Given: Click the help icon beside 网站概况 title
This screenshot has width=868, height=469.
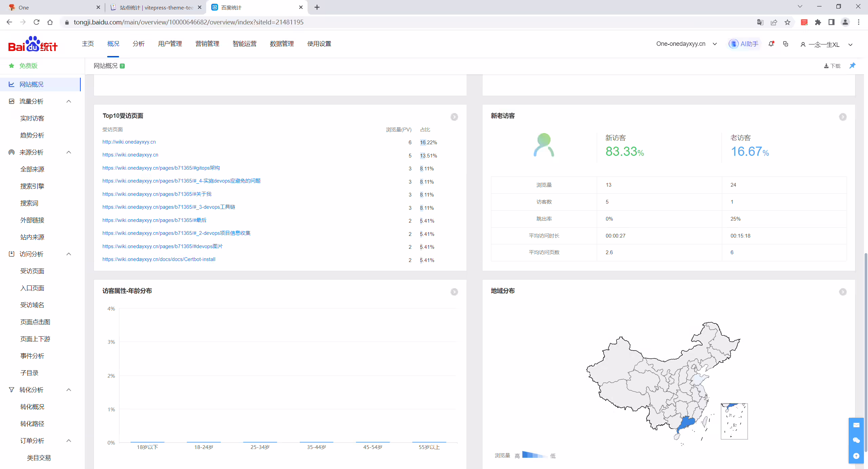Looking at the screenshot, I should (122, 66).
